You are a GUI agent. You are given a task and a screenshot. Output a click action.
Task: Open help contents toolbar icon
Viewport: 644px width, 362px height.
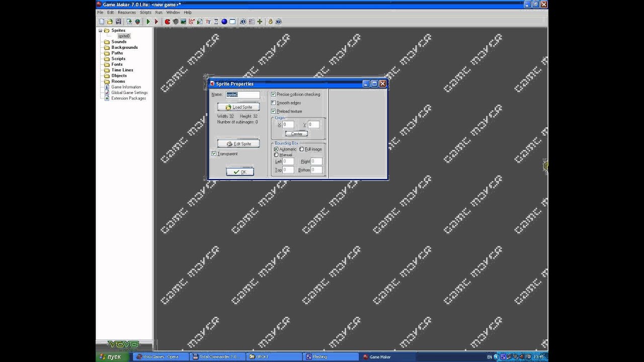pyautogui.click(x=278, y=22)
